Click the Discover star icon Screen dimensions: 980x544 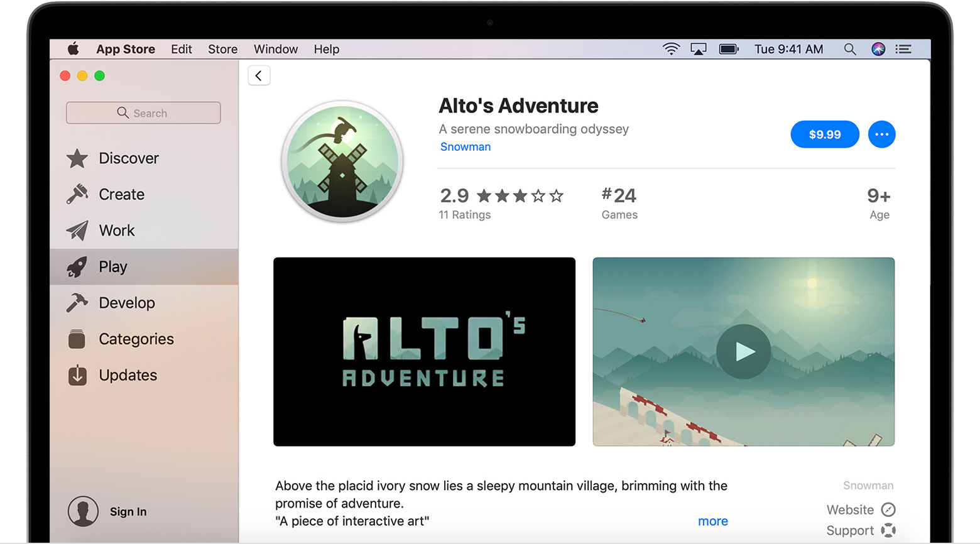[77, 158]
